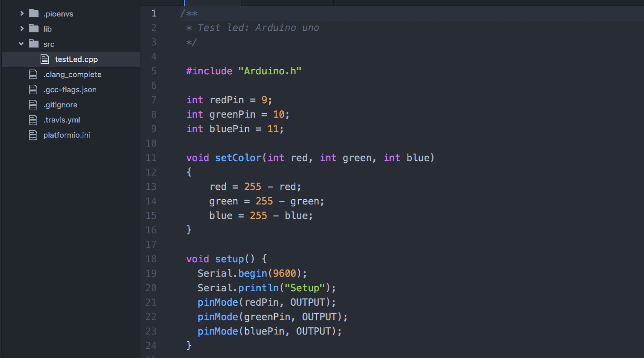Expand the .pioenvs folder chevron
644x358 pixels.
coord(22,13)
